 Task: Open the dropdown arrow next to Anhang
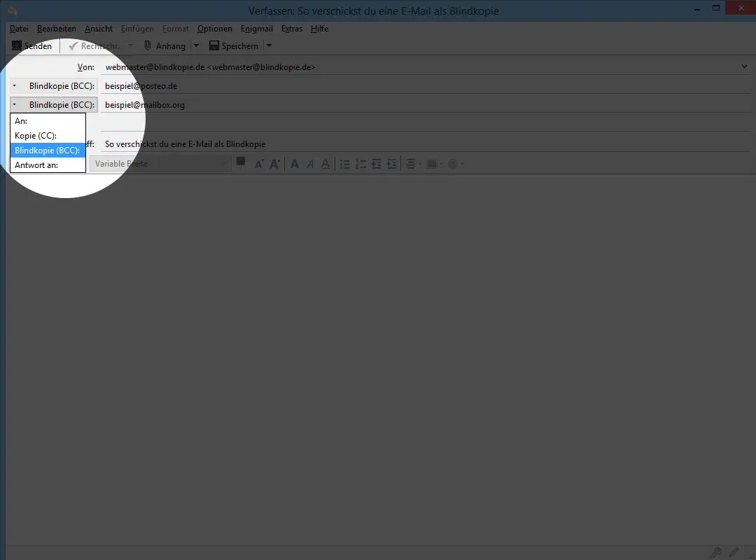pos(196,46)
